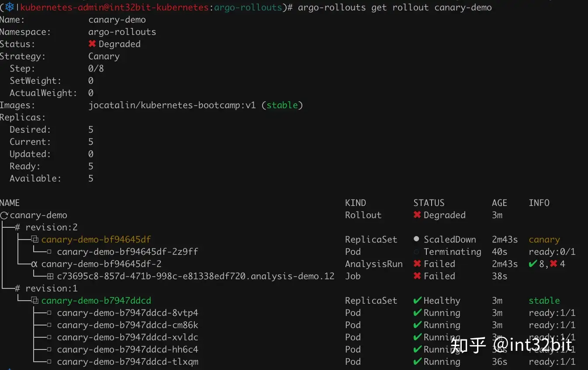
Task: Select the orange canary-demo-bf94645df ReplicaSet name
Action: pos(96,240)
